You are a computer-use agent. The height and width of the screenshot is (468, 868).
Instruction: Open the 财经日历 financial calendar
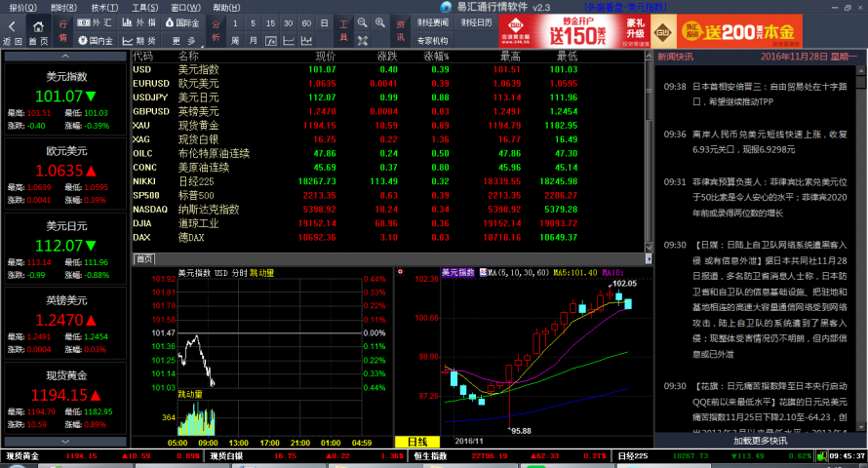477,22
